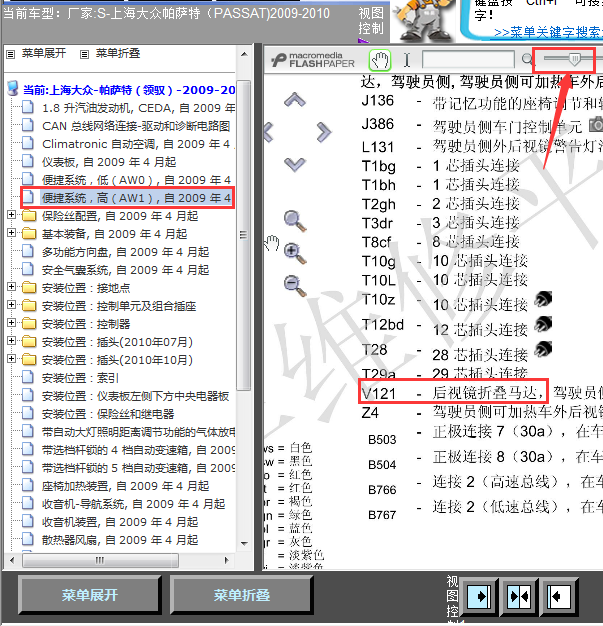Click the FlashPaper search magnifier icon
Viewport: 603px width, 626px height.
(x=527, y=59)
